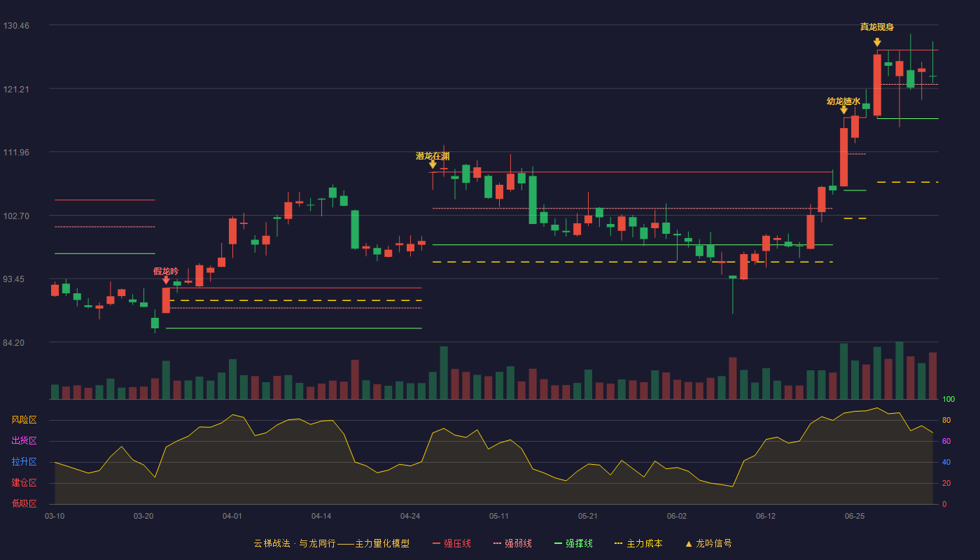Click the arrow marker under 潜龙在渊 signal

point(433,164)
